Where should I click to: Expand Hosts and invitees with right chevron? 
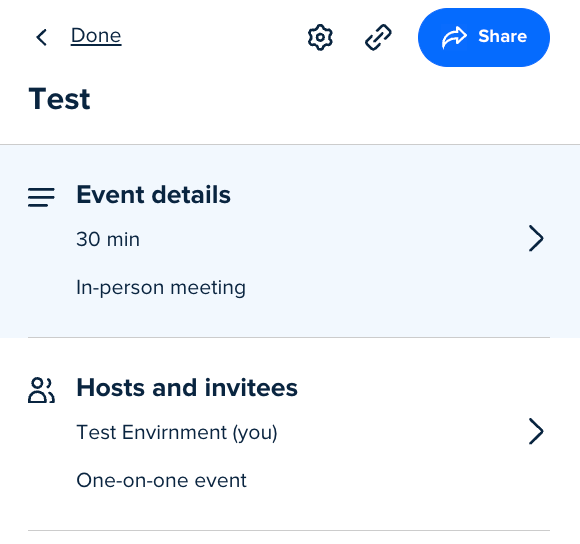[536, 431]
